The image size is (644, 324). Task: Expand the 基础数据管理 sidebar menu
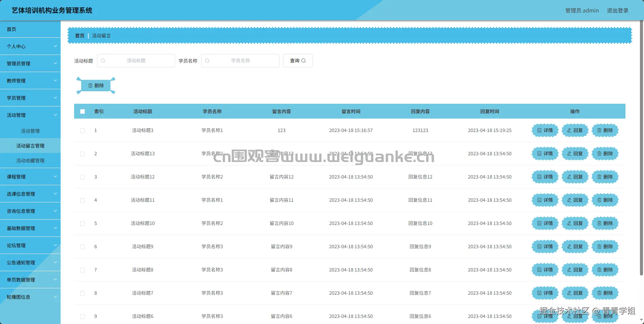(x=30, y=228)
